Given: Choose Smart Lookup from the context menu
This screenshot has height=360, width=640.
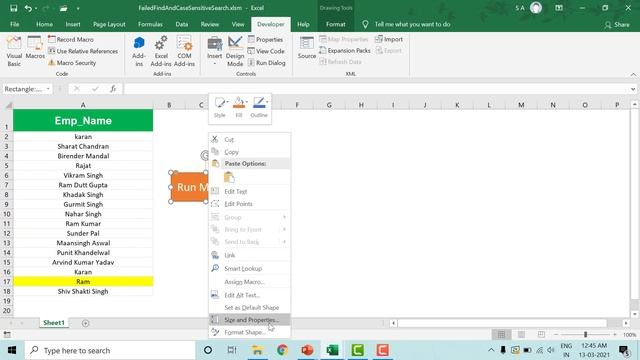Looking at the screenshot, I should 249,269.
